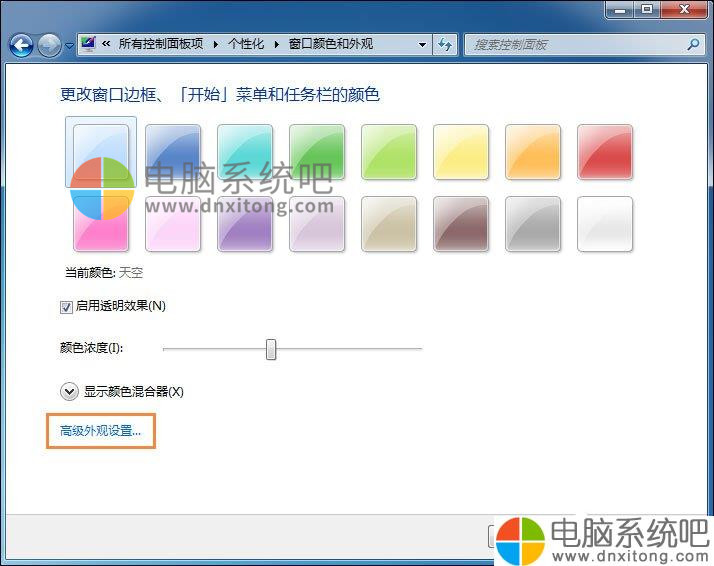Expand arrow after 个性化 breadcrumb

pyautogui.click(x=276, y=44)
